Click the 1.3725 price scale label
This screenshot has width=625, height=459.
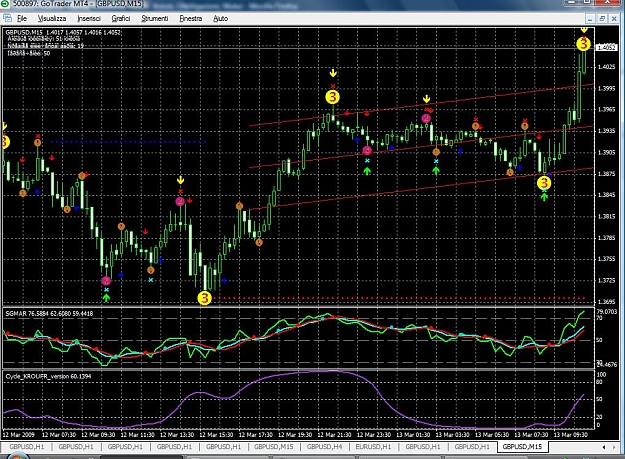point(606,280)
